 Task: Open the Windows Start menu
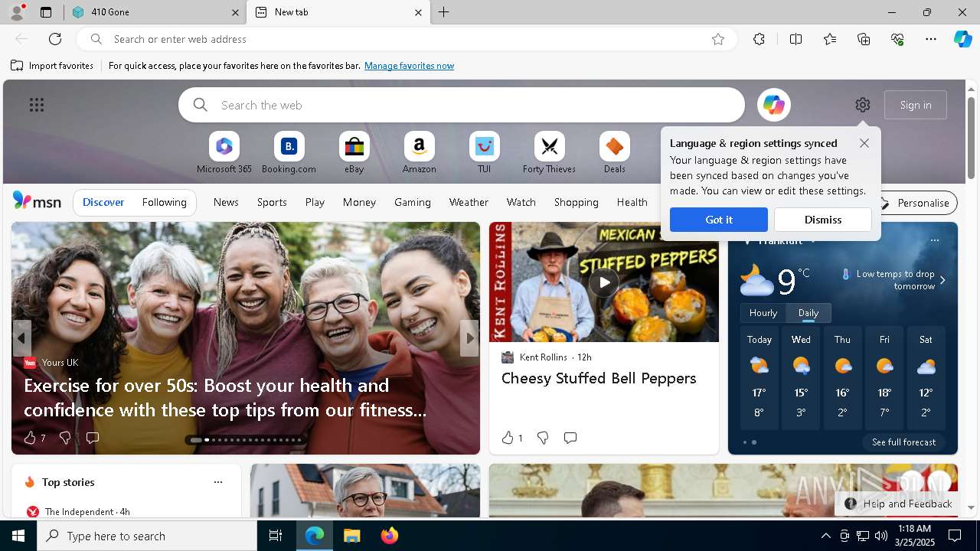pos(18,536)
